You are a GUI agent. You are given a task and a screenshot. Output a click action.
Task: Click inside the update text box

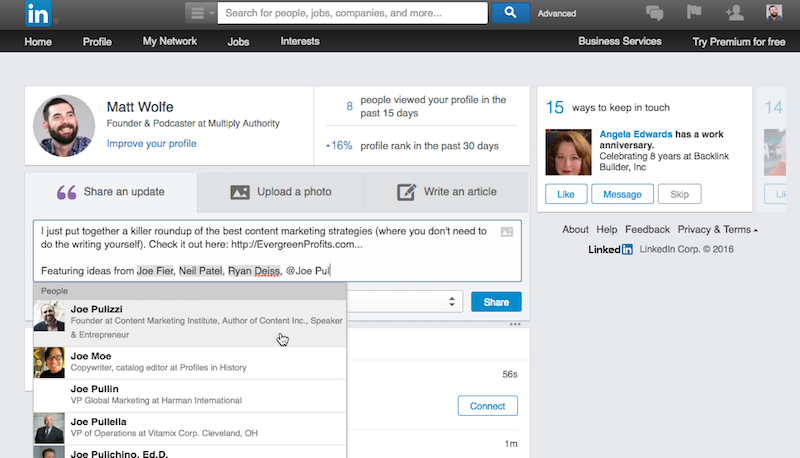pos(278,251)
